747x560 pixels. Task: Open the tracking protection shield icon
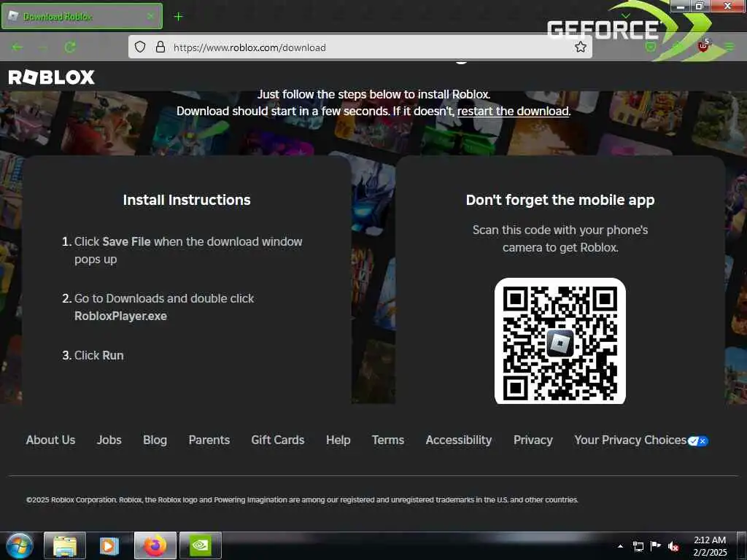pos(139,47)
